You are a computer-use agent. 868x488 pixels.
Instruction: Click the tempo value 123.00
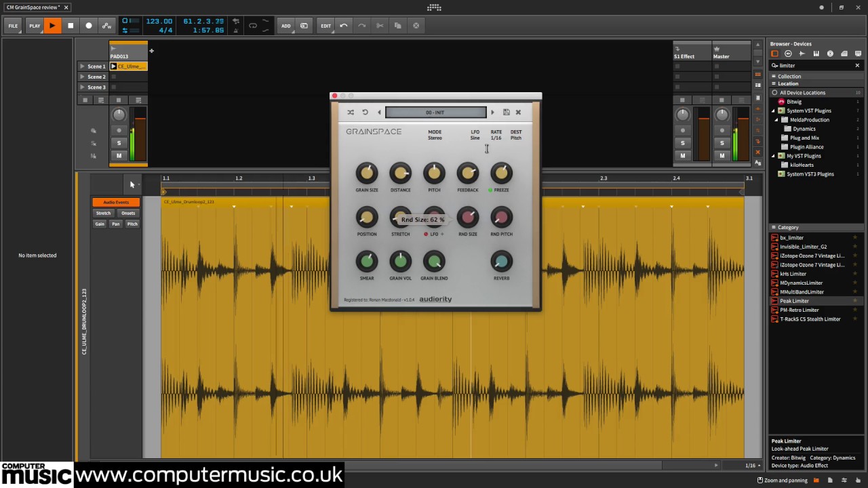159,21
